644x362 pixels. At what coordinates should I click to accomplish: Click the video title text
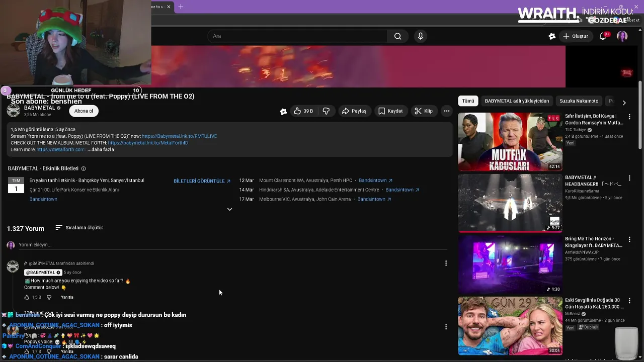[101, 96]
